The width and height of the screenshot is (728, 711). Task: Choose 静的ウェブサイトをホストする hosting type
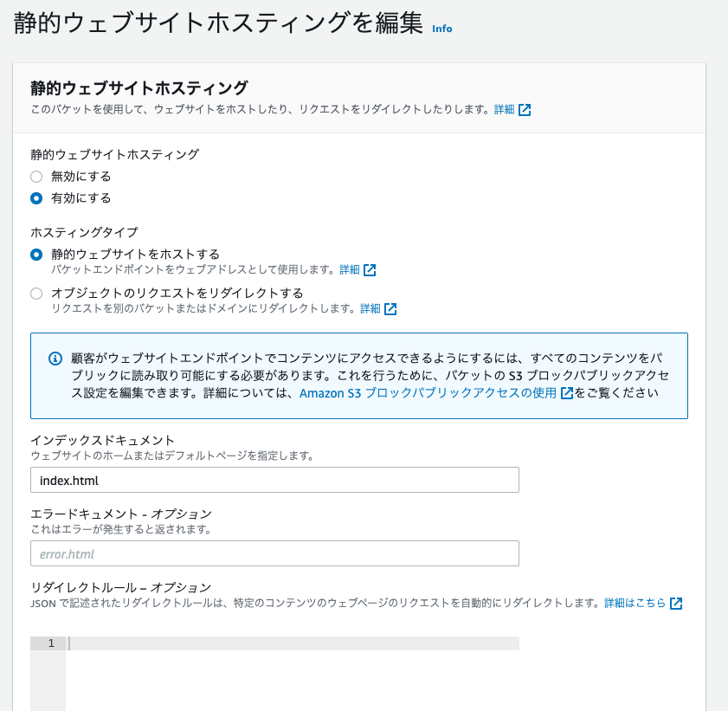pyautogui.click(x=35, y=255)
